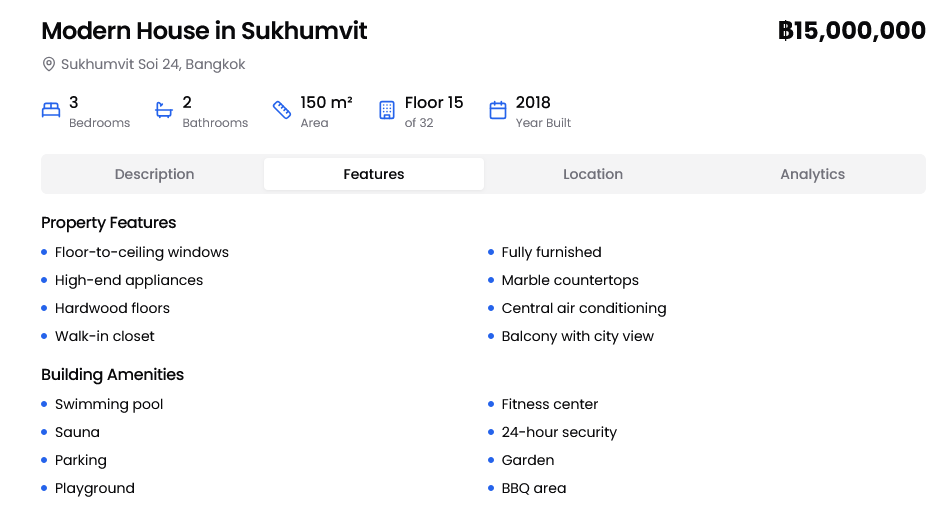Image resolution: width=940 pixels, height=527 pixels.
Task: Click the Sukhumvit Soi 24, Bangkok address
Action: [x=153, y=65]
